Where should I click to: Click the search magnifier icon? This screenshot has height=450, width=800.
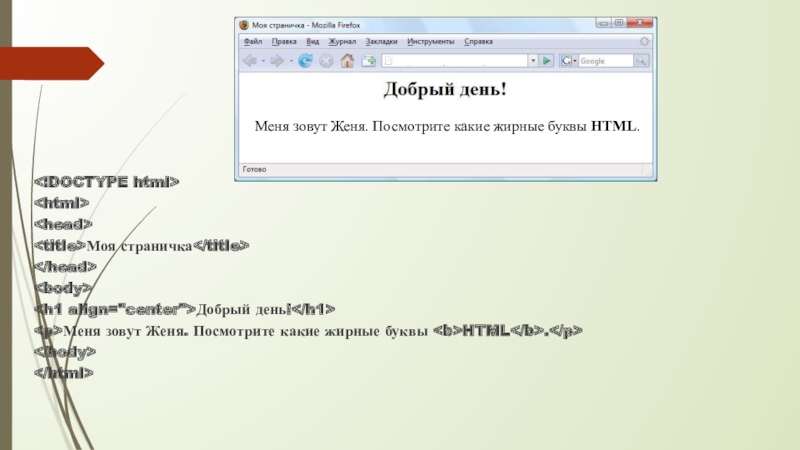click(641, 61)
